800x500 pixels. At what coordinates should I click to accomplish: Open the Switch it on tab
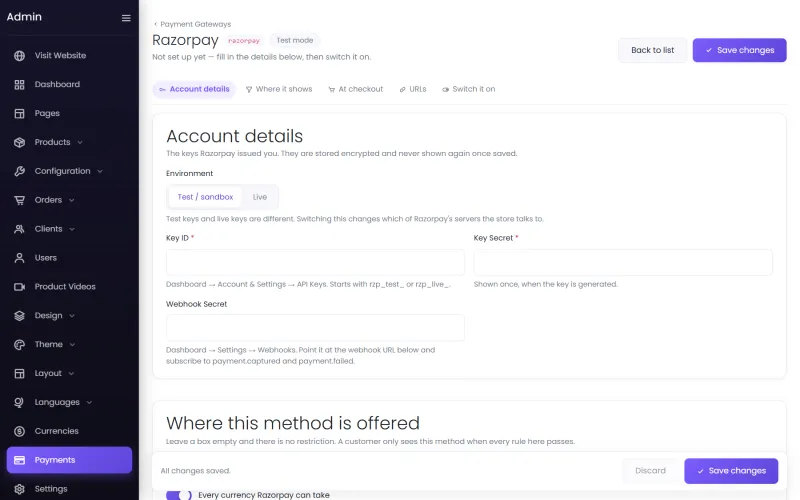pos(468,89)
